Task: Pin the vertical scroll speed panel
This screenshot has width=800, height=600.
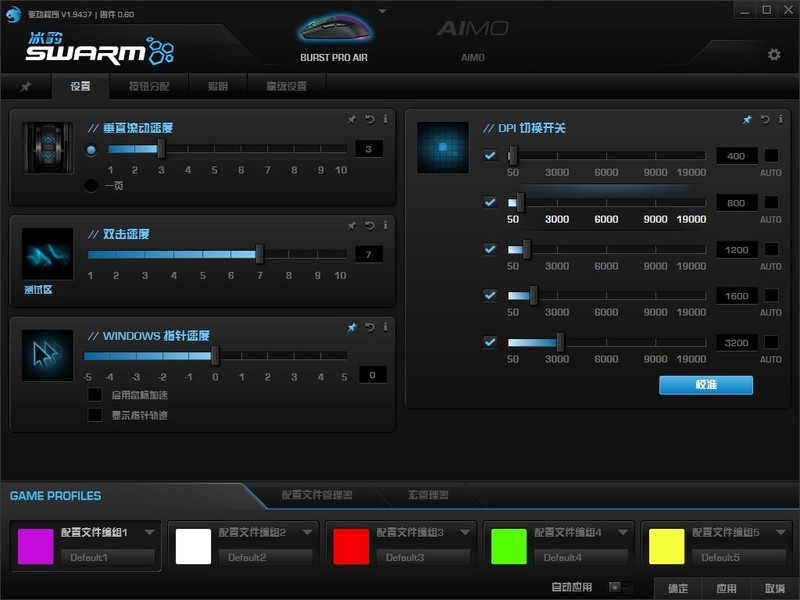Action: pyautogui.click(x=352, y=118)
